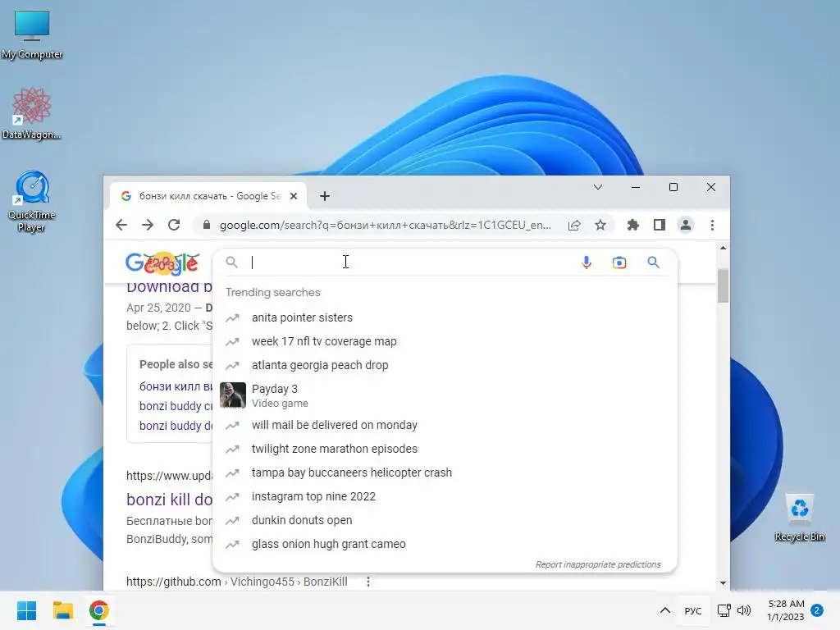840x630 pixels.
Task: Open the github result's three-dot options
Action: 368,582
